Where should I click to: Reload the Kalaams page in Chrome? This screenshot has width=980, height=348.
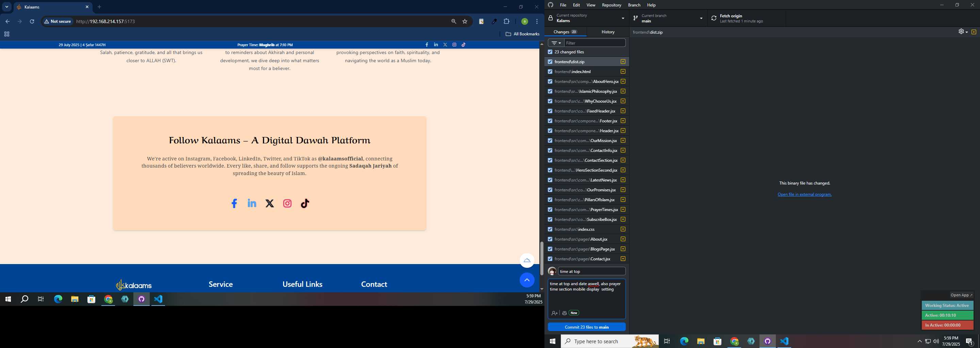pos(32,22)
